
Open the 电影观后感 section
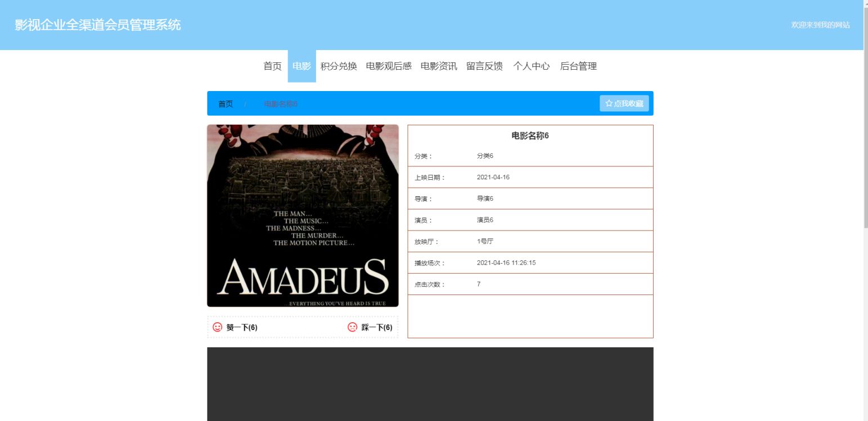pyautogui.click(x=389, y=66)
